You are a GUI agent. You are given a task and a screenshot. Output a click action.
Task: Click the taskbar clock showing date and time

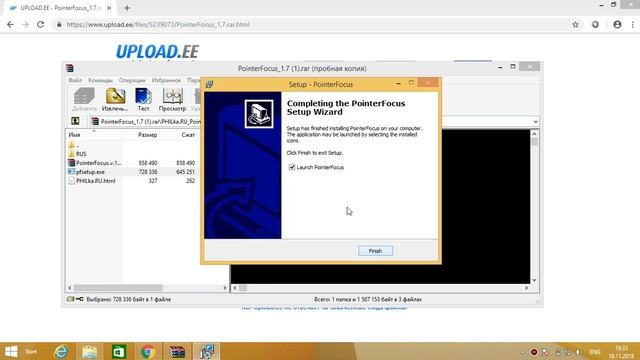pos(621,352)
